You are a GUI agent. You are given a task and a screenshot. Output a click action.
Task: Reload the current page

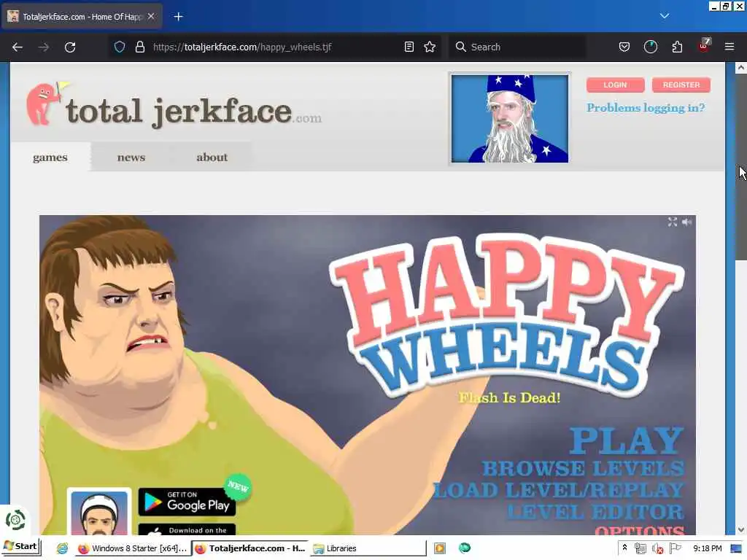tap(70, 47)
